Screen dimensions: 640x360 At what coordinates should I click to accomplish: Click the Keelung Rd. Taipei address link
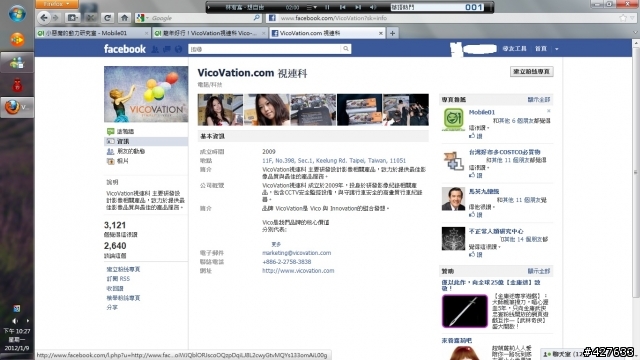334,160
